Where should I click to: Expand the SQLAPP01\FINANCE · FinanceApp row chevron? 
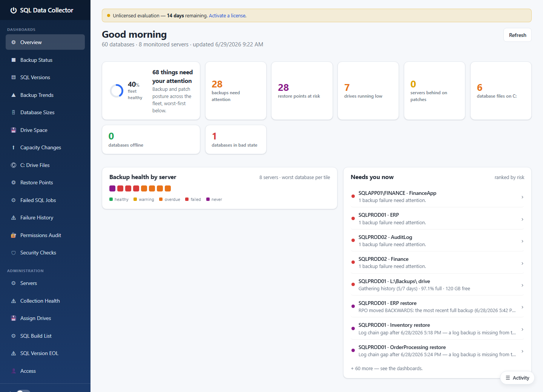pyautogui.click(x=522, y=197)
